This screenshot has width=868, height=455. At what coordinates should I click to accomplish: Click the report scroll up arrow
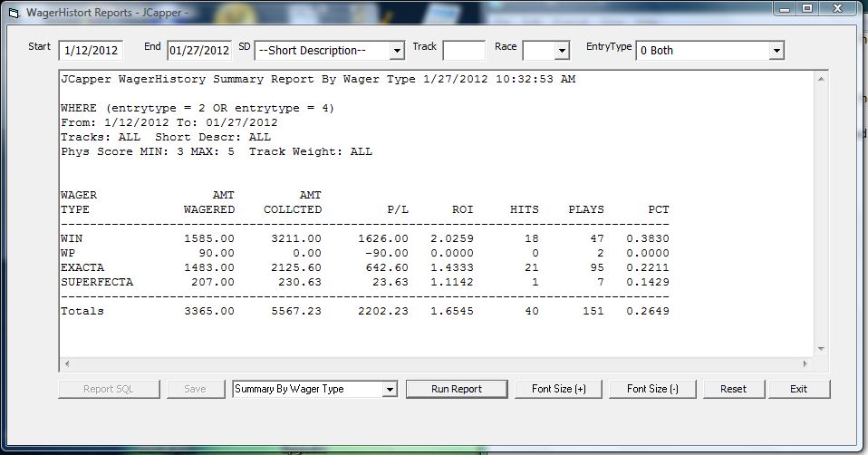click(x=821, y=79)
